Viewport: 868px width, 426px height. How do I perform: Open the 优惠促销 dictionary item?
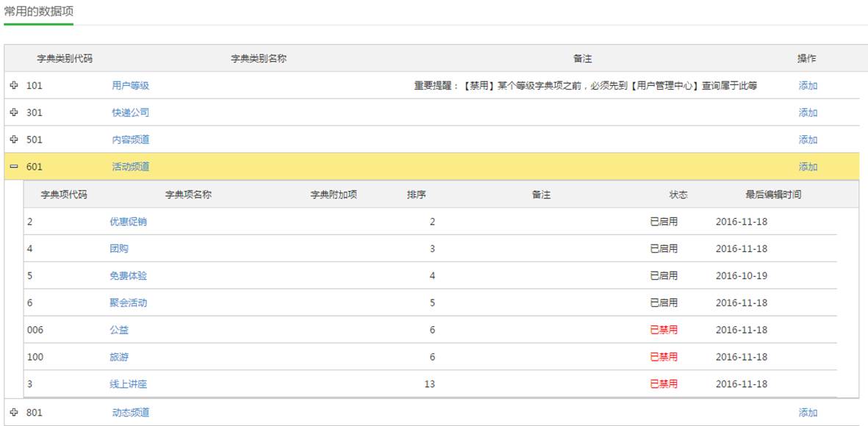[x=128, y=221]
